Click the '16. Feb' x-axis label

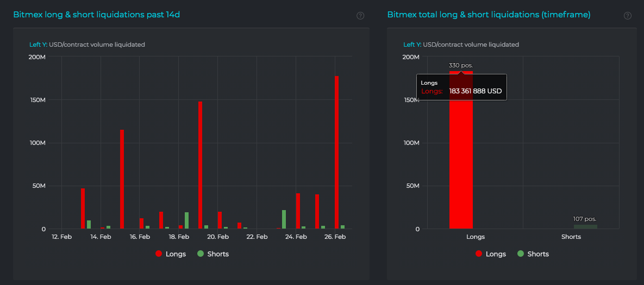(x=140, y=237)
